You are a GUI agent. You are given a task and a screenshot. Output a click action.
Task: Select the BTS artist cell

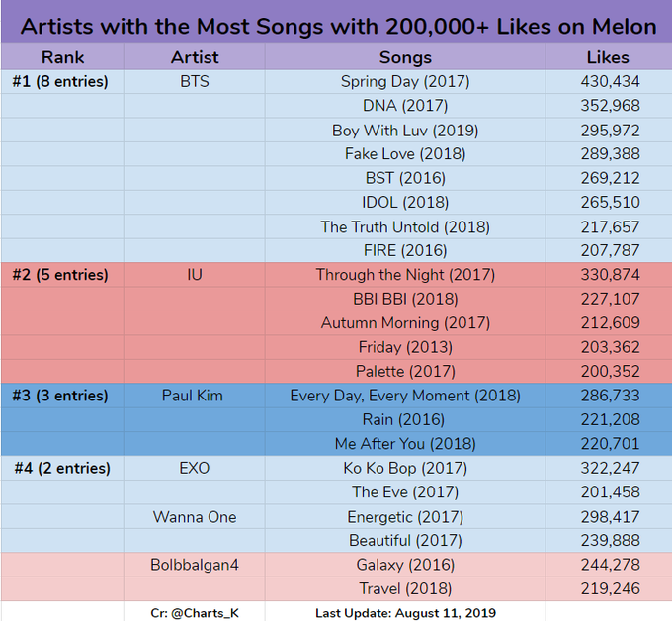[195, 81]
